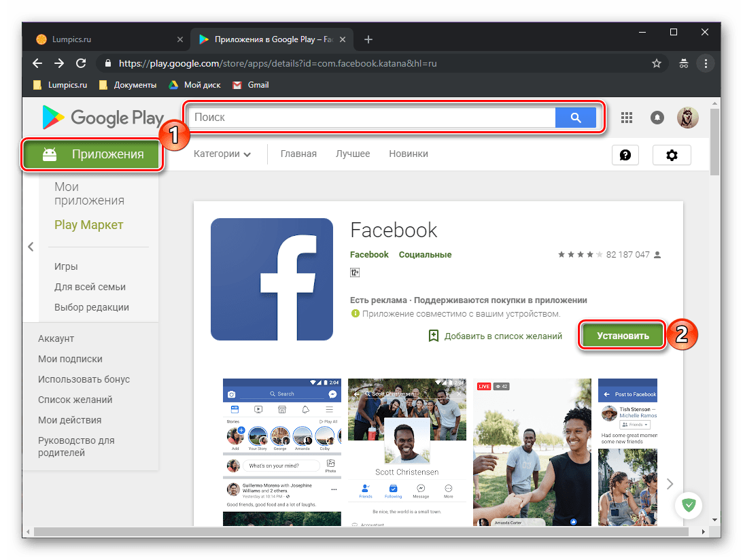Open Список желаний in sidebar
743x560 pixels.
[x=75, y=400]
